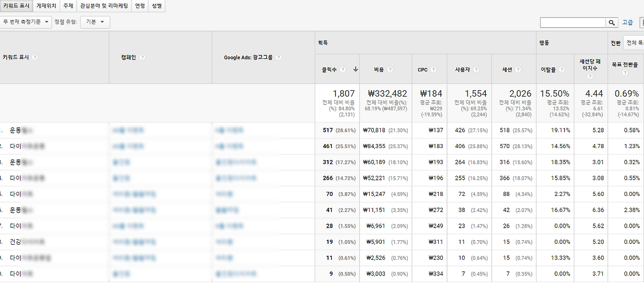644x283 pixels.
Task: Select the users cell showing 426
Action: [x=460, y=130]
